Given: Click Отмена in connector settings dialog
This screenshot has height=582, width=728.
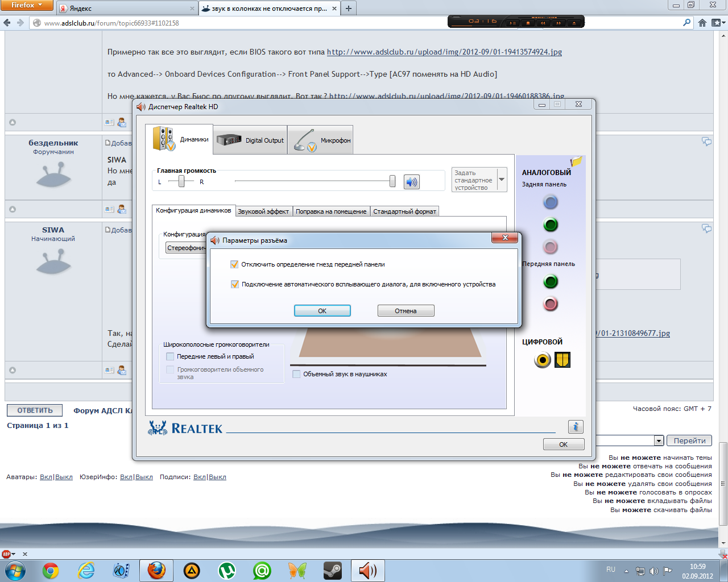Looking at the screenshot, I should (x=406, y=311).
